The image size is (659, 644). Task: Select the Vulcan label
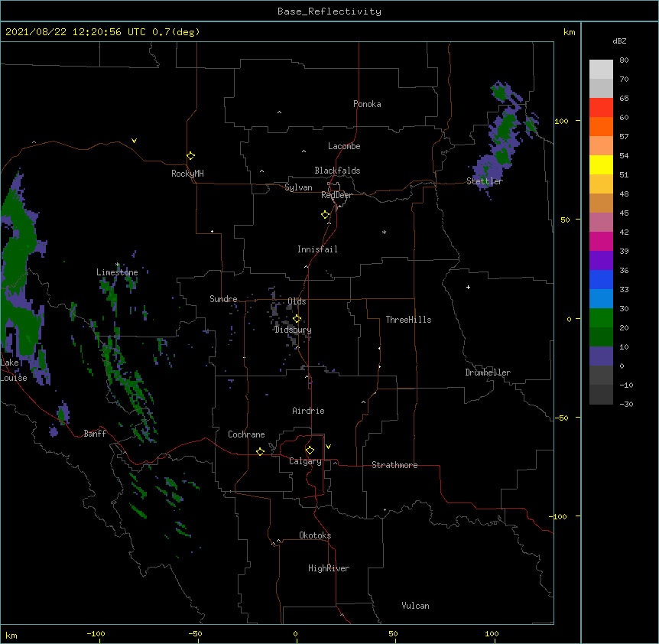coord(415,606)
